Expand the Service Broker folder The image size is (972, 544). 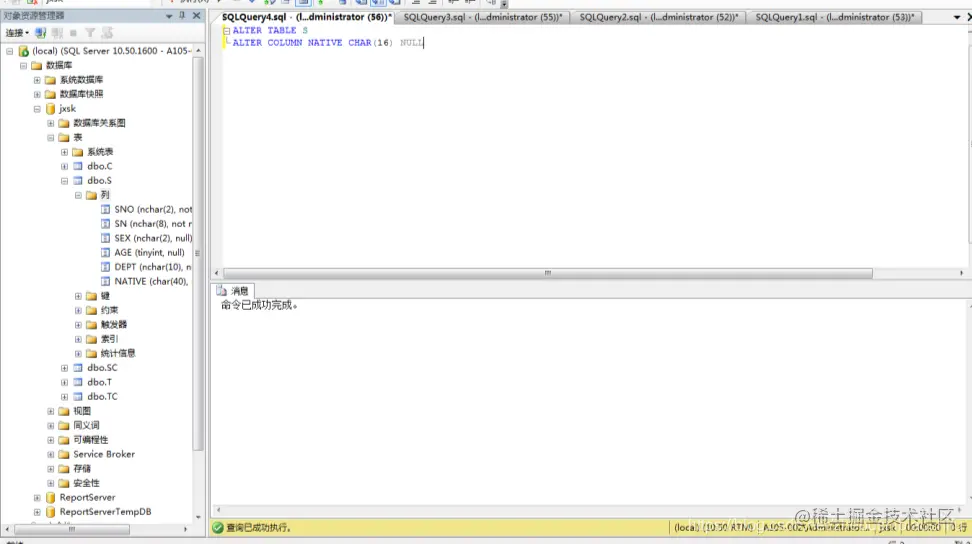tap(51, 454)
